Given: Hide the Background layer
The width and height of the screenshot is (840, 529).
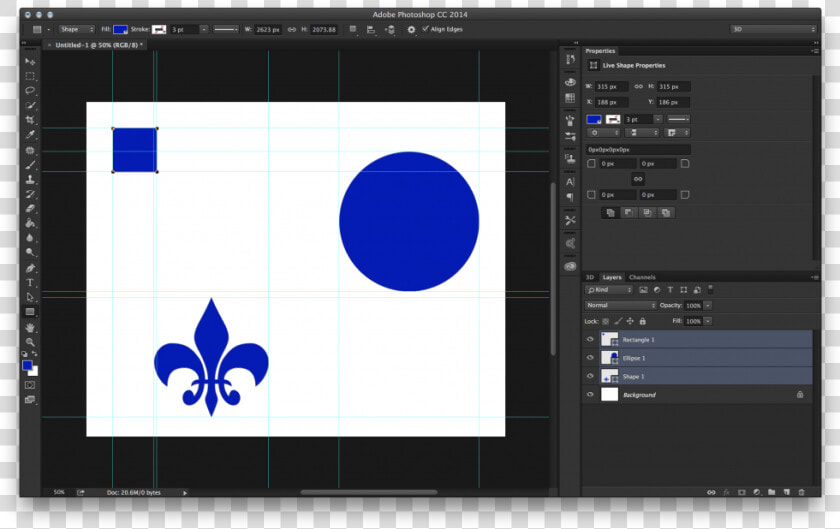Looking at the screenshot, I should [x=590, y=394].
